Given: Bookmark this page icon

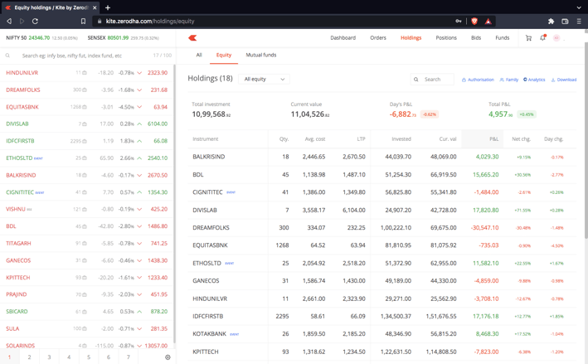Looking at the screenshot, I should pyautogui.click(x=83, y=22).
